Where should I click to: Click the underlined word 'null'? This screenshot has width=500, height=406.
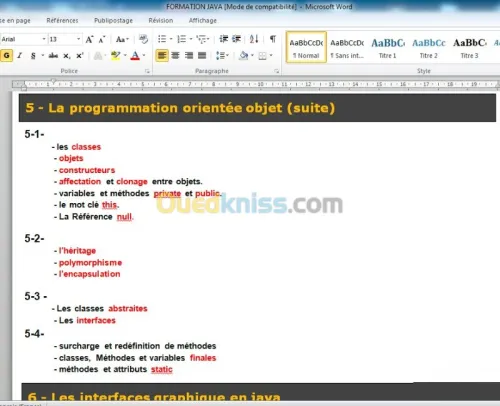124,217
